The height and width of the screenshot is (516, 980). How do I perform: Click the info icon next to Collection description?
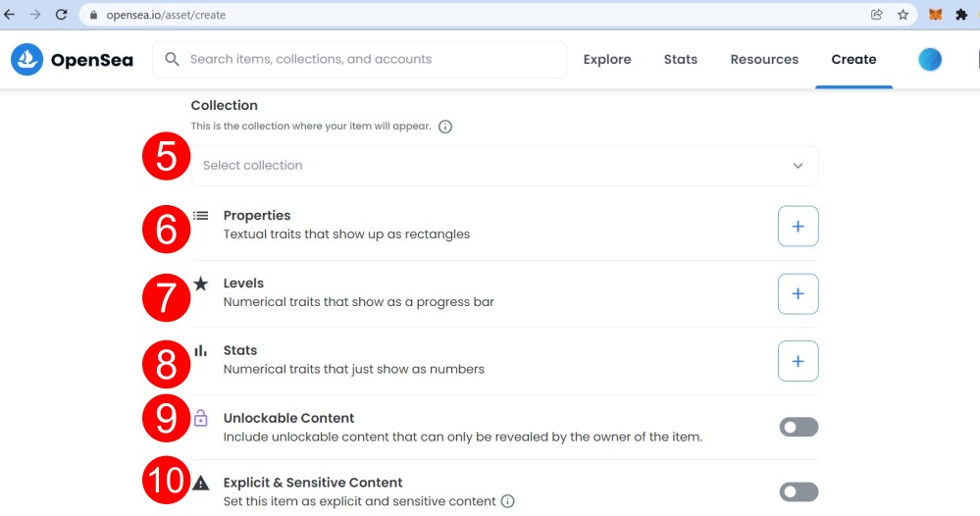click(x=445, y=127)
